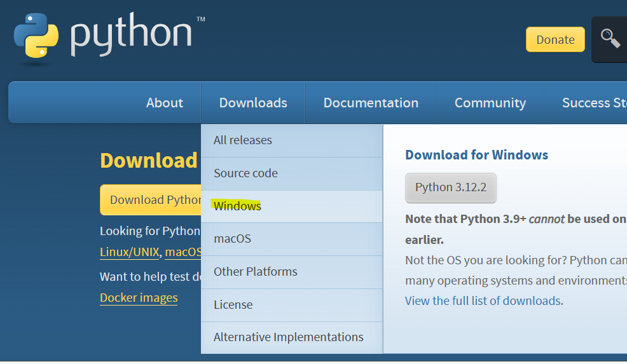The image size is (627, 364).
Task: Select All releases in dropdown
Action: 292,140
